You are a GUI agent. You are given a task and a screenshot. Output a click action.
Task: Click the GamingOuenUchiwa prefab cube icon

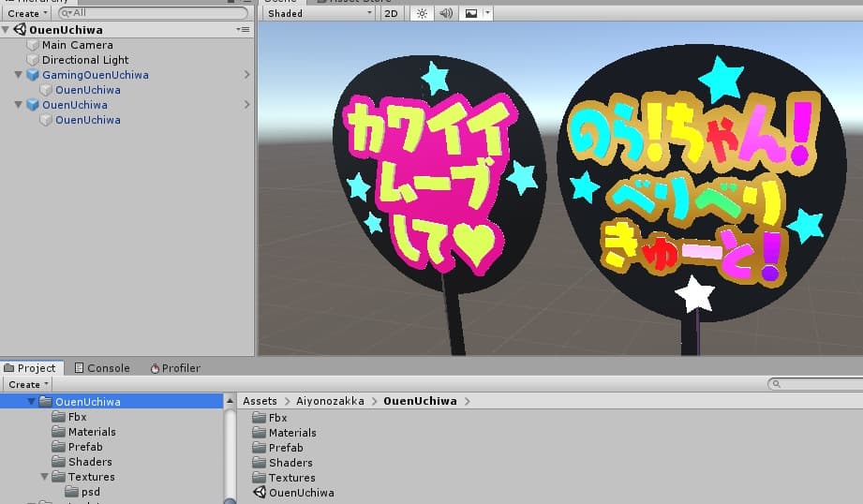click(33, 74)
